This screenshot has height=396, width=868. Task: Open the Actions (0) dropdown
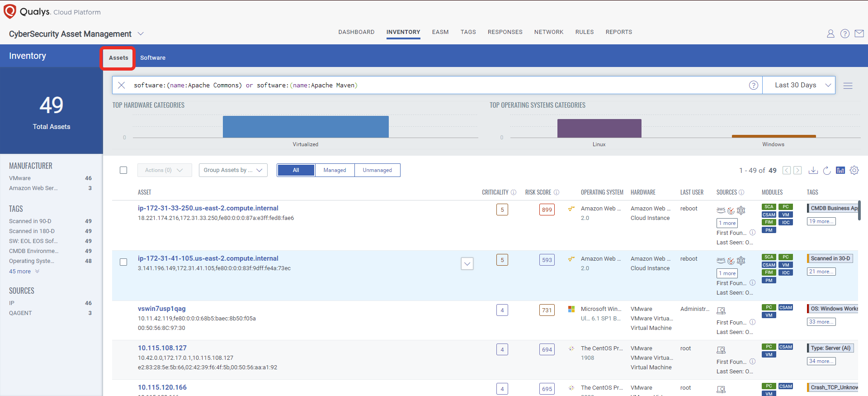(165, 170)
